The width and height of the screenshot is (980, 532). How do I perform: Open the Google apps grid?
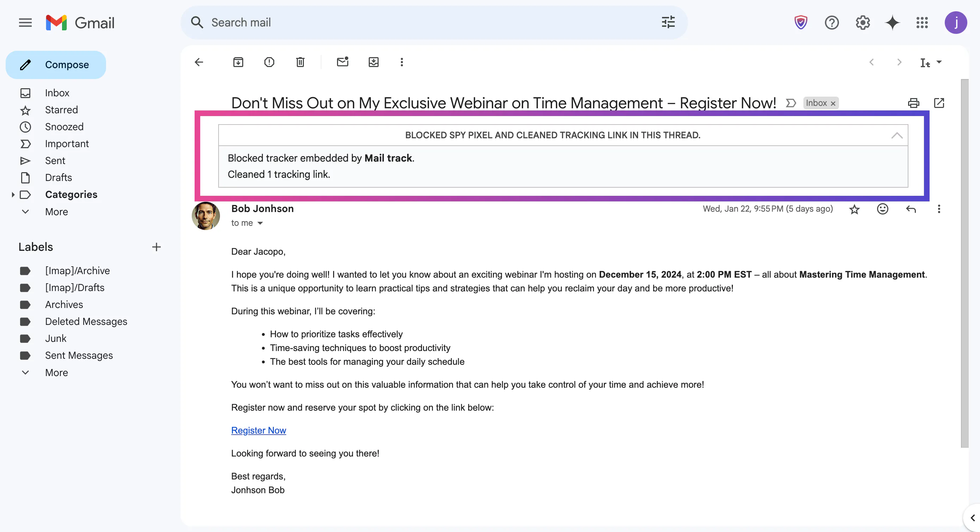922,23
